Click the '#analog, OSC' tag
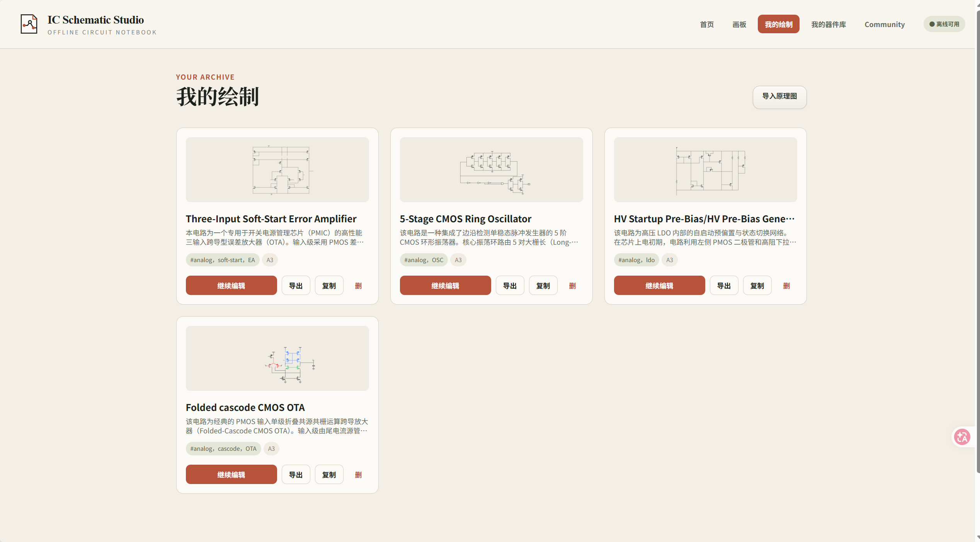This screenshot has width=980, height=542. 424,260
